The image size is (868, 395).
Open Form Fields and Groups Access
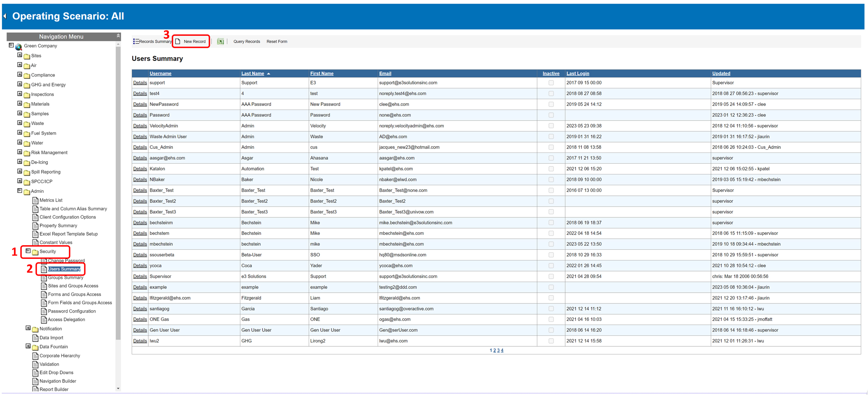point(80,303)
